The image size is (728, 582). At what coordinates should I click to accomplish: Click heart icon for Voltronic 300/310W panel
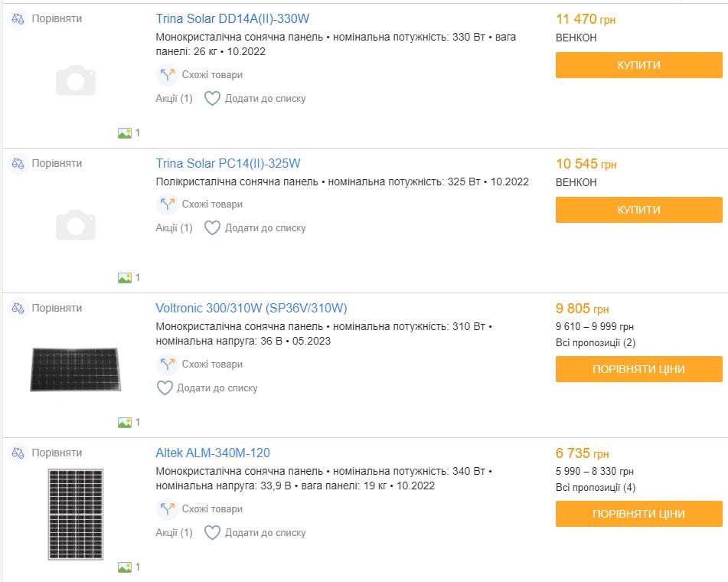point(165,388)
